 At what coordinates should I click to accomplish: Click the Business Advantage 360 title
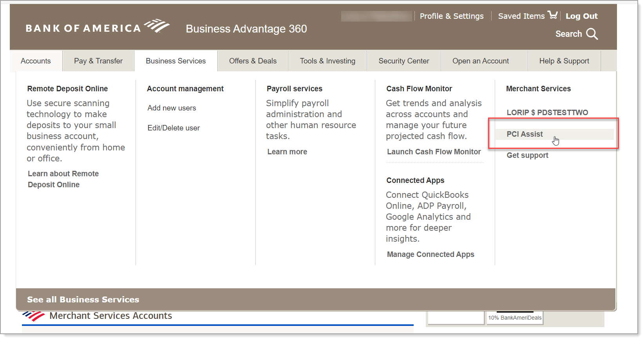coord(246,29)
